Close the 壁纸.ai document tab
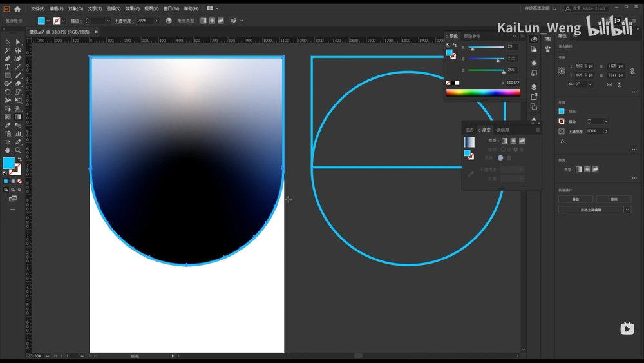The image size is (644, 363). (97, 32)
